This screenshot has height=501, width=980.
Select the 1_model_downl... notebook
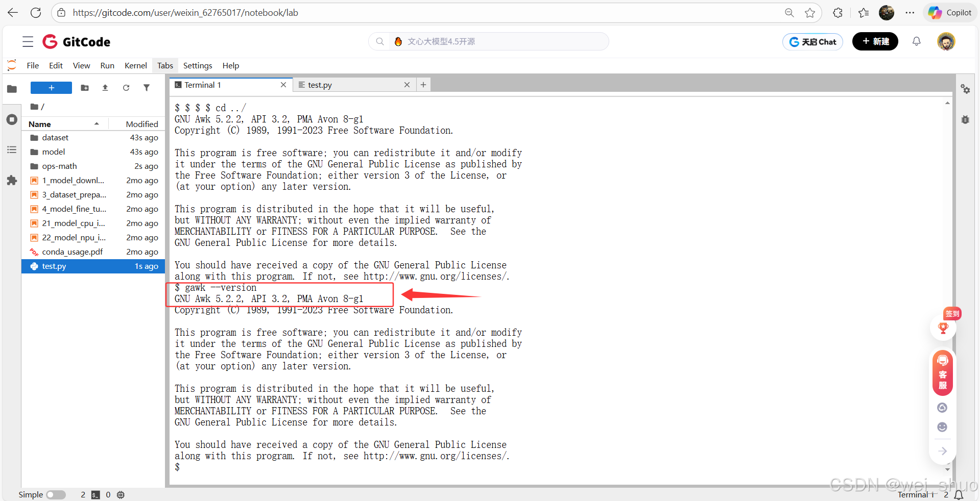(93, 181)
